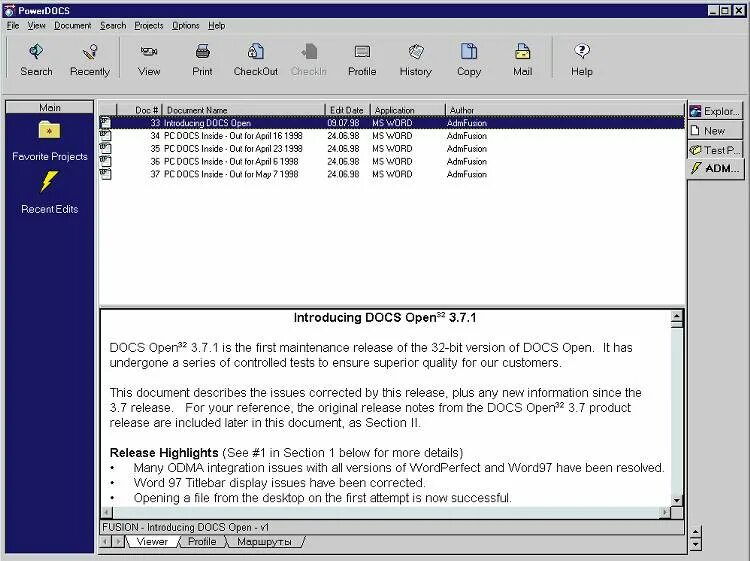The width and height of the screenshot is (750, 561).
Task: Switch to the Viewer tab
Action: click(152, 542)
